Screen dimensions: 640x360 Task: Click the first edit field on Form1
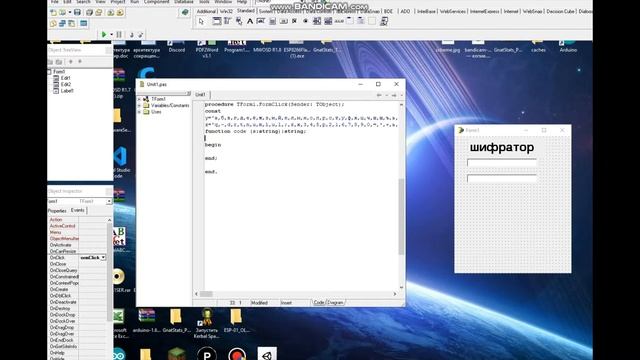point(502,162)
